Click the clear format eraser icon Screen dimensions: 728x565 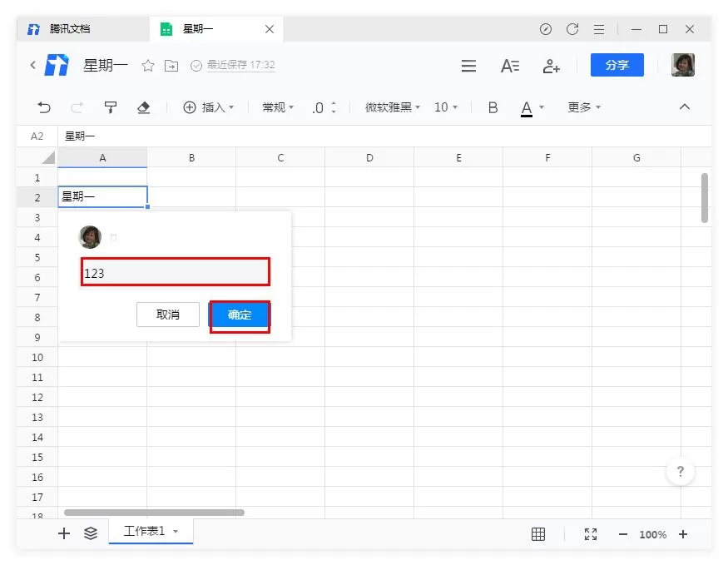tap(144, 107)
